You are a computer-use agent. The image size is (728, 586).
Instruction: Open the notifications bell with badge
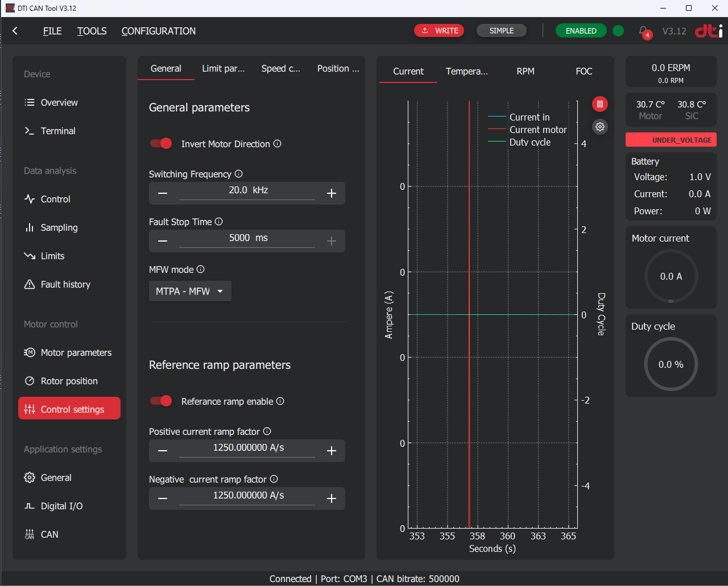(644, 31)
